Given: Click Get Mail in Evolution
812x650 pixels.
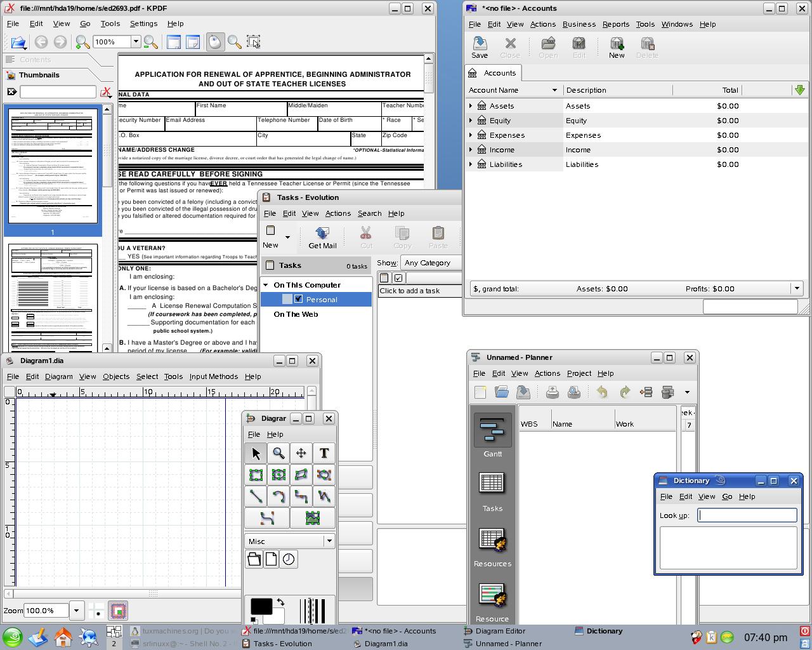Looking at the screenshot, I should 322,237.
